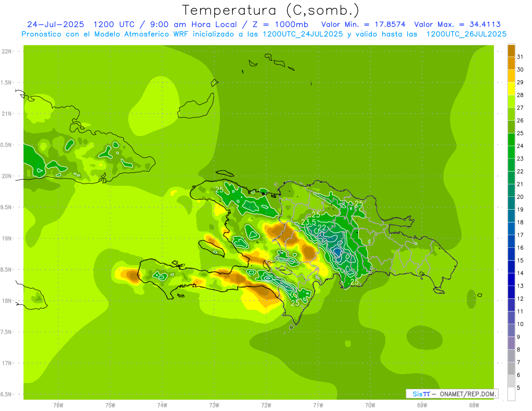The height and width of the screenshot is (411, 532).
Task: Click "Valor Max. = 34.4113" in header
Action: pos(458,24)
